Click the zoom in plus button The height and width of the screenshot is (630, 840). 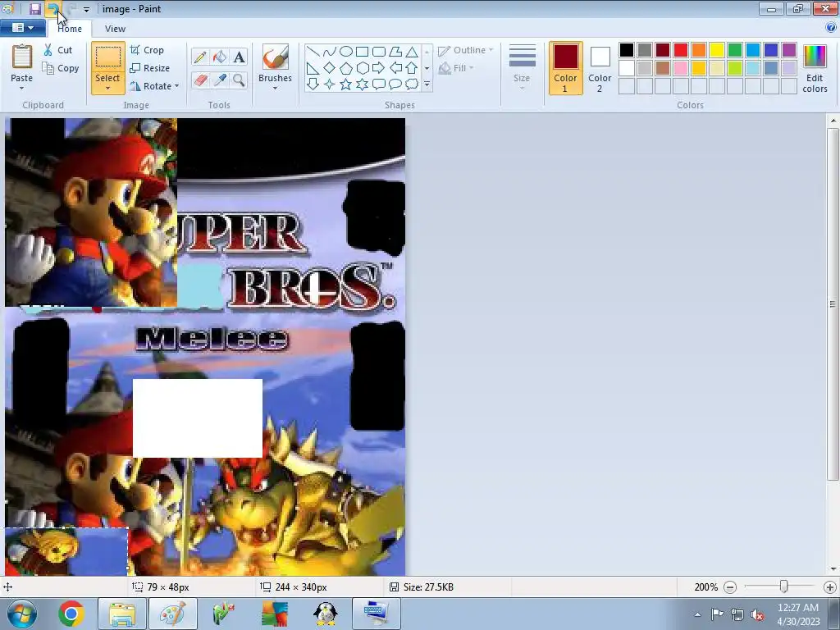830,587
